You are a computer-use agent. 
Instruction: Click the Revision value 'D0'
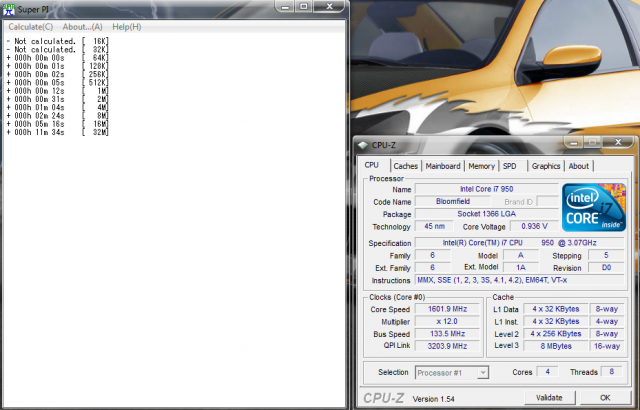point(606,268)
